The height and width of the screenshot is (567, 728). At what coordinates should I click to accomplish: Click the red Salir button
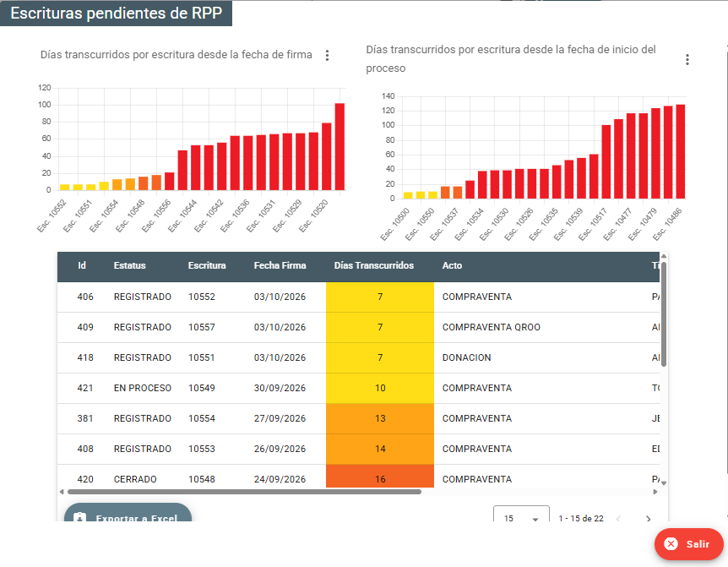click(689, 544)
